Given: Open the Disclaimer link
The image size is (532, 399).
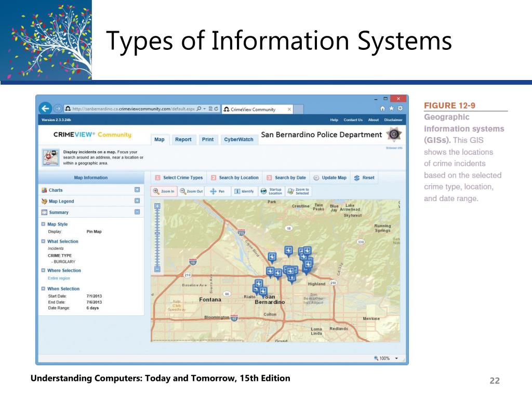Looking at the screenshot, I should tap(393, 120).
